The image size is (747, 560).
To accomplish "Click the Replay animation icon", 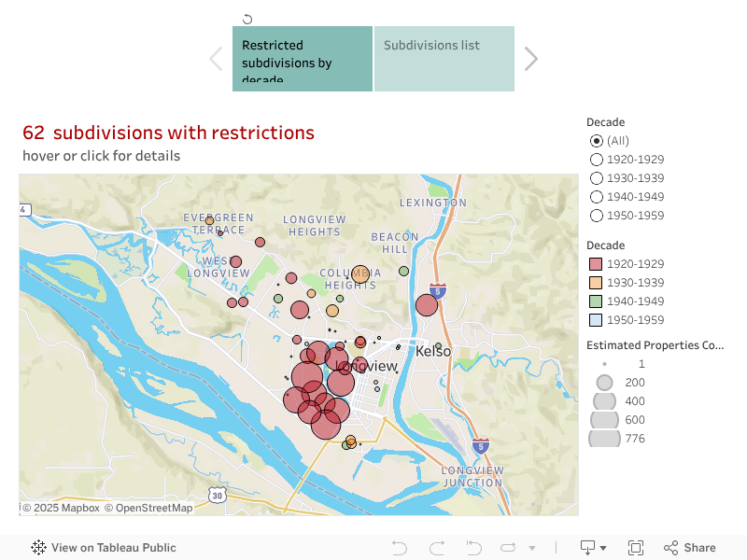I will tap(509, 548).
